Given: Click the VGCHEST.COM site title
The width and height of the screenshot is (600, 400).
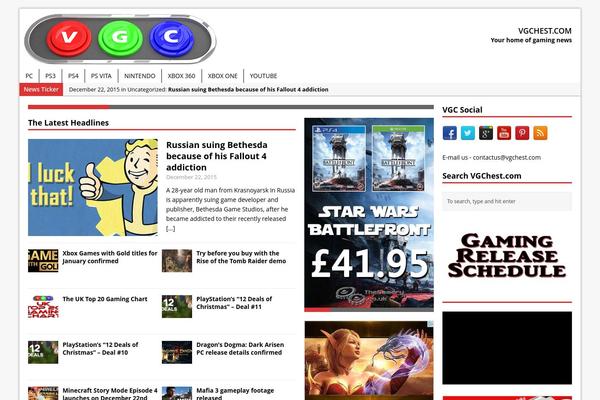Looking at the screenshot, I should [545, 31].
